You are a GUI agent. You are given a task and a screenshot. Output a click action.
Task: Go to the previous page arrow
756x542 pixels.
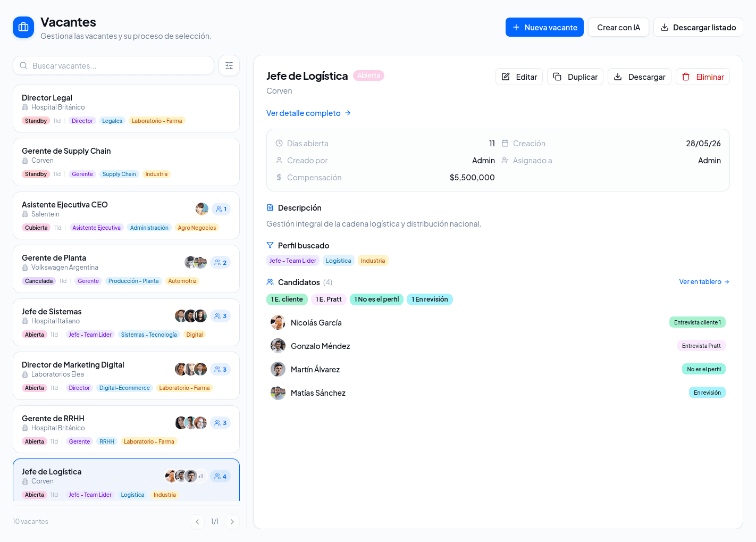point(197,522)
